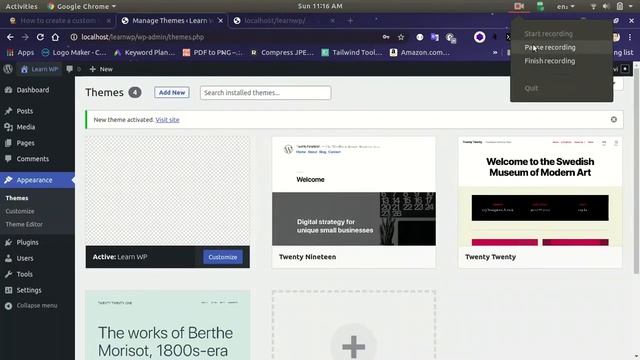Go to browser home page

(x=55, y=37)
